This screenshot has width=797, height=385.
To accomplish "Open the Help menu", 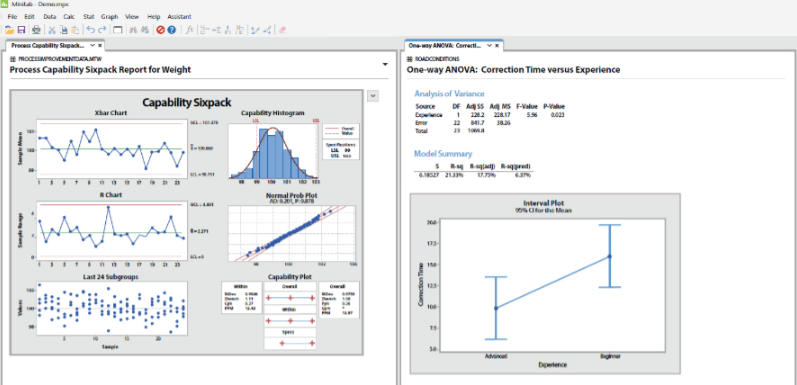I will coord(154,17).
